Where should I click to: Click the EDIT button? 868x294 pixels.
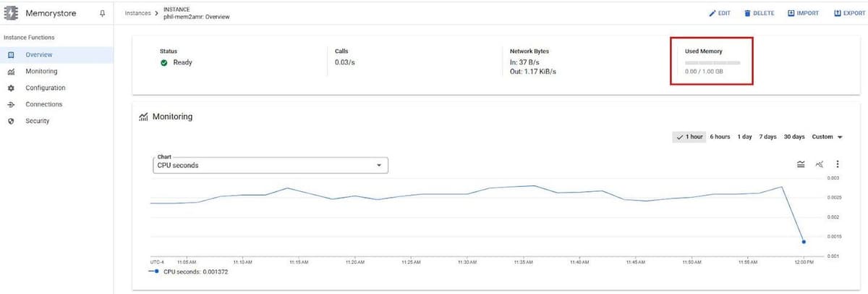(x=719, y=13)
